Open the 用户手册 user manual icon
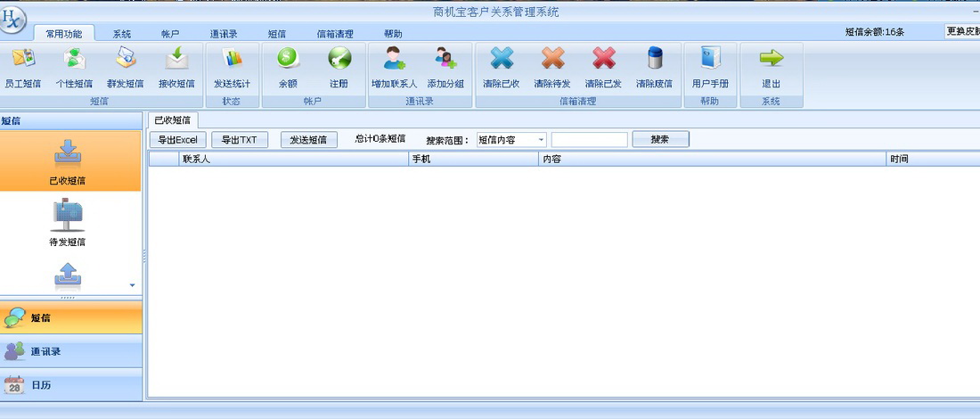 click(711, 58)
